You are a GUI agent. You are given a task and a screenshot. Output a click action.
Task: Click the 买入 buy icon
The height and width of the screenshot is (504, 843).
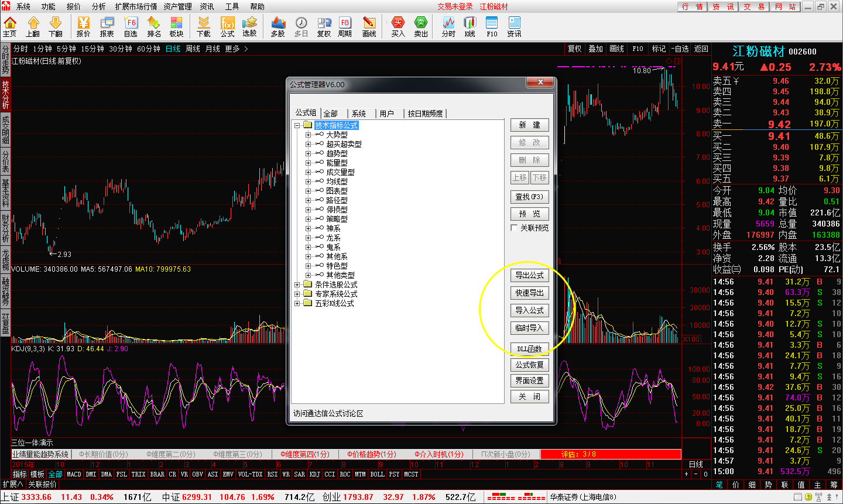point(398,26)
